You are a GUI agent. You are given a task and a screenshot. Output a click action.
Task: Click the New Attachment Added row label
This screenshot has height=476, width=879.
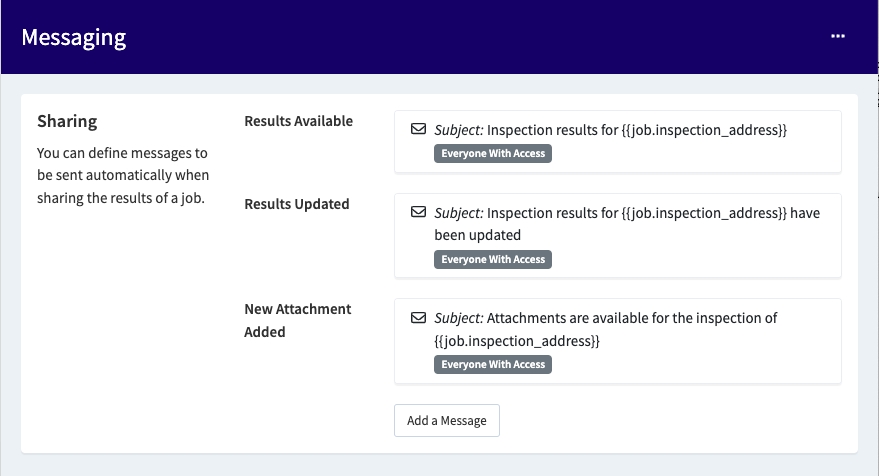(x=297, y=320)
